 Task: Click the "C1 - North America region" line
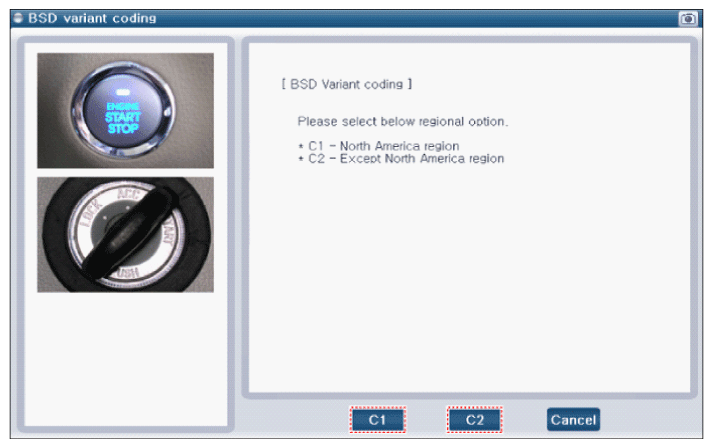click(x=379, y=146)
